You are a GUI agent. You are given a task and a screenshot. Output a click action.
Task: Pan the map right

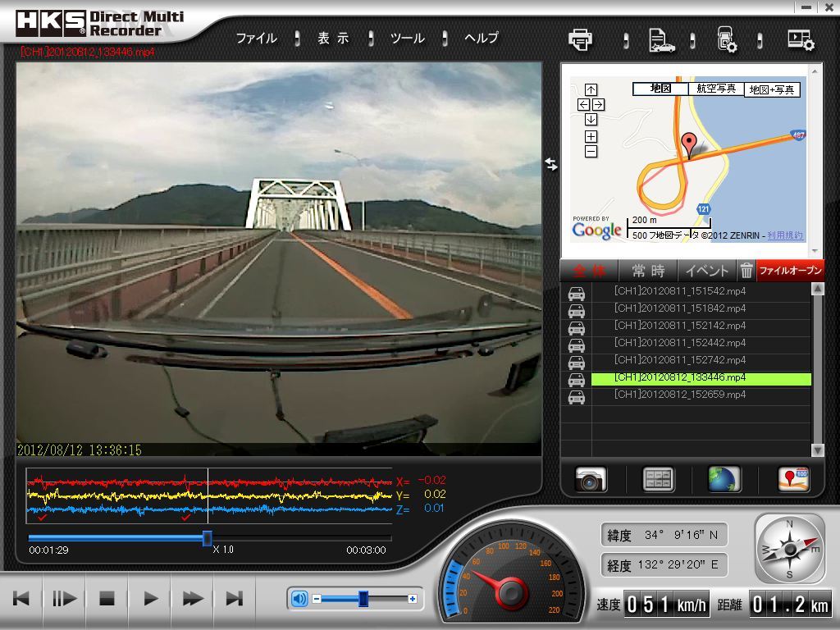[x=598, y=104]
